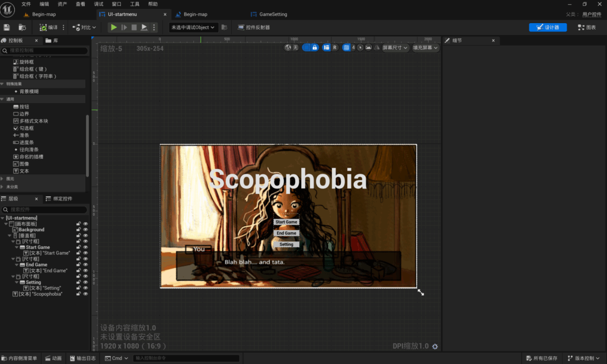Toggle visibility of the "Scopophobia" text row
This screenshot has width=607, height=364.
coord(85,294)
